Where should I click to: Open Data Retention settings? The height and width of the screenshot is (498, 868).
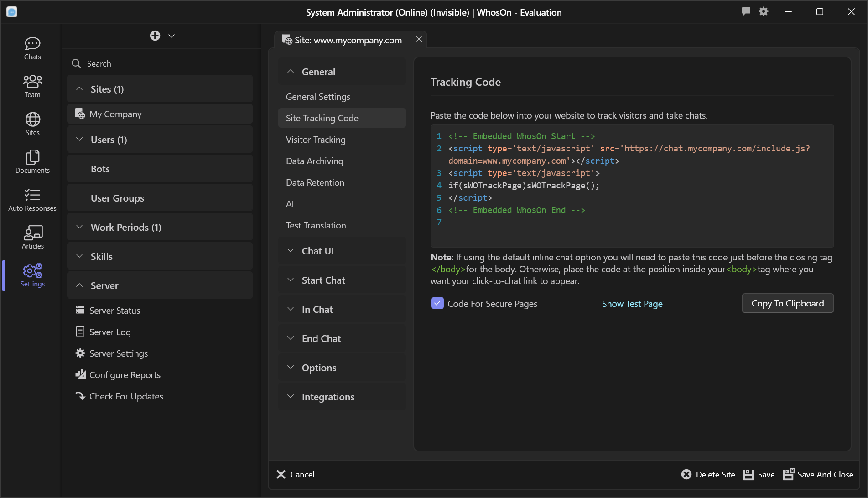(342, 182)
